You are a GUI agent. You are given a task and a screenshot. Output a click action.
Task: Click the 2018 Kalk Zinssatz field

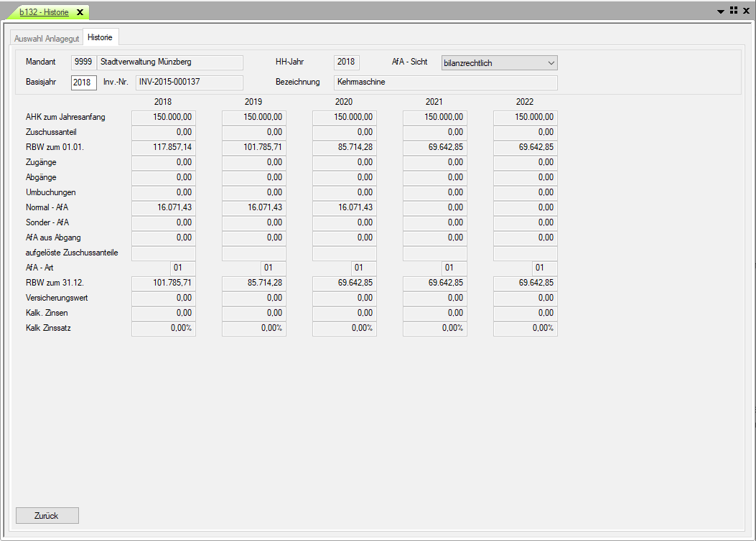[x=164, y=328]
